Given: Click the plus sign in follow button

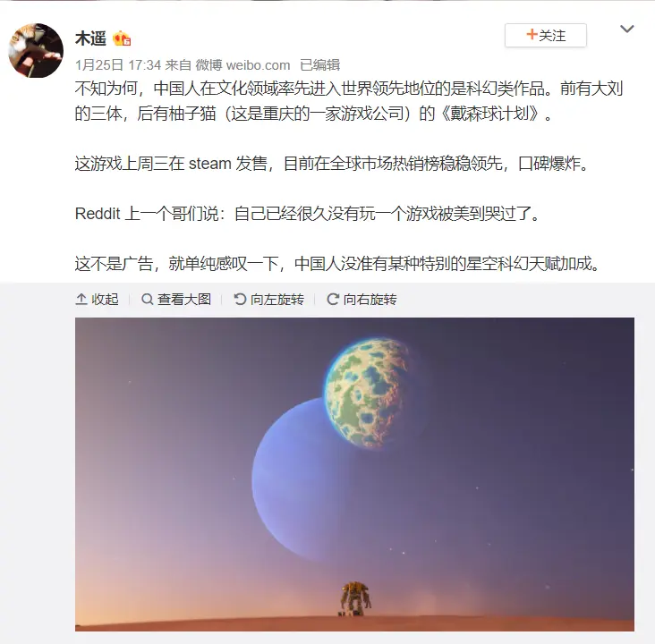Looking at the screenshot, I should click(532, 34).
